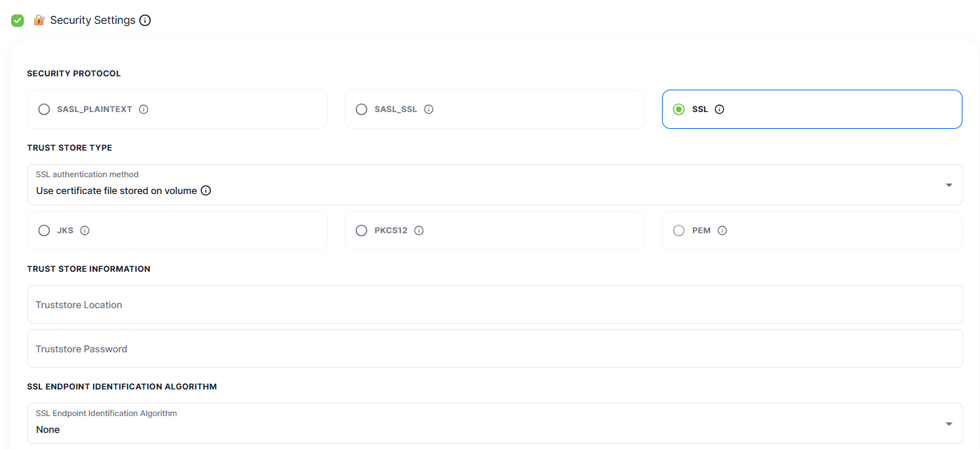Click the Truststore Password input field
This screenshot has width=980, height=449.
coord(495,349)
